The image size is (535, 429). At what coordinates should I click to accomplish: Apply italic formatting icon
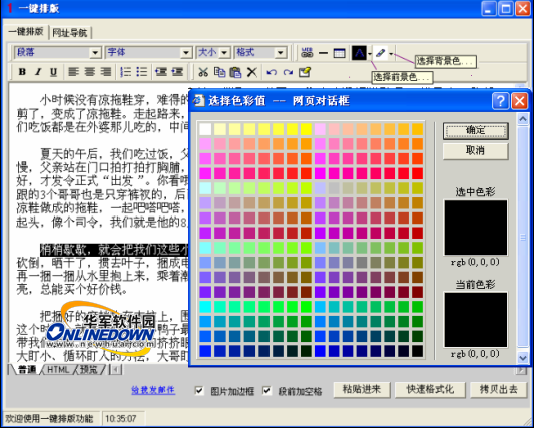click(x=38, y=72)
